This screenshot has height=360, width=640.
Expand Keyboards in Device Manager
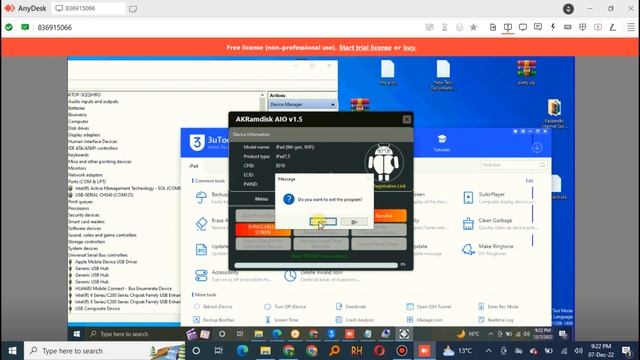(x=78, y=155)
